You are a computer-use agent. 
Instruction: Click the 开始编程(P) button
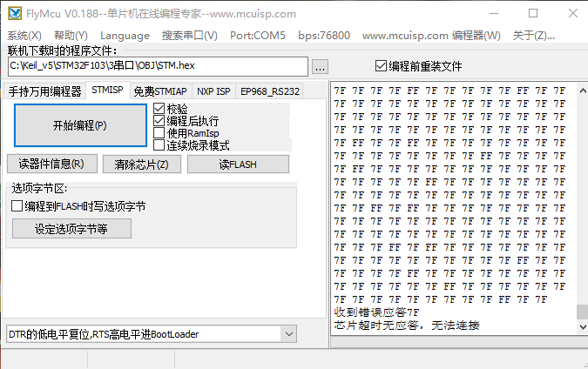(80, 125)
